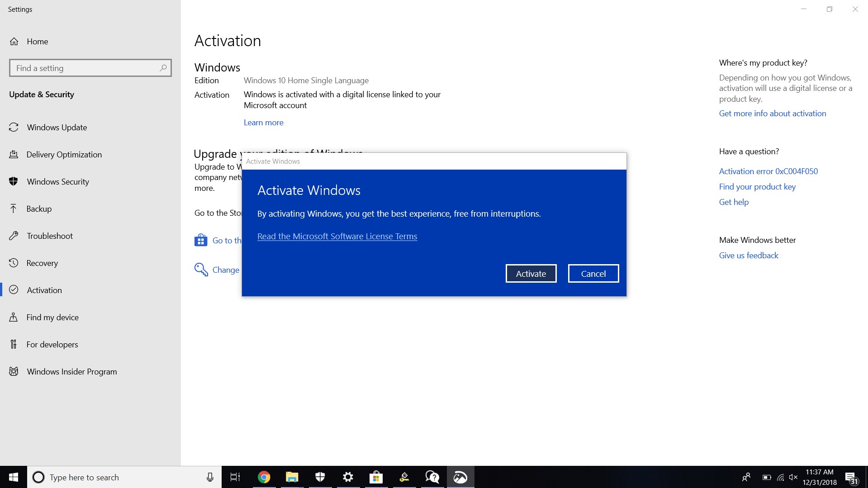Click Find your product key link

point(757,186)
